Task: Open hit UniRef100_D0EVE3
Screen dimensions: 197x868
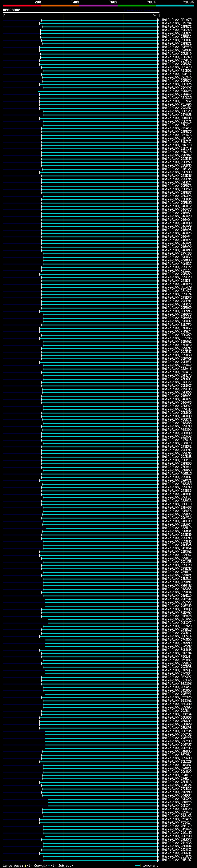Action: click(176, 47)
